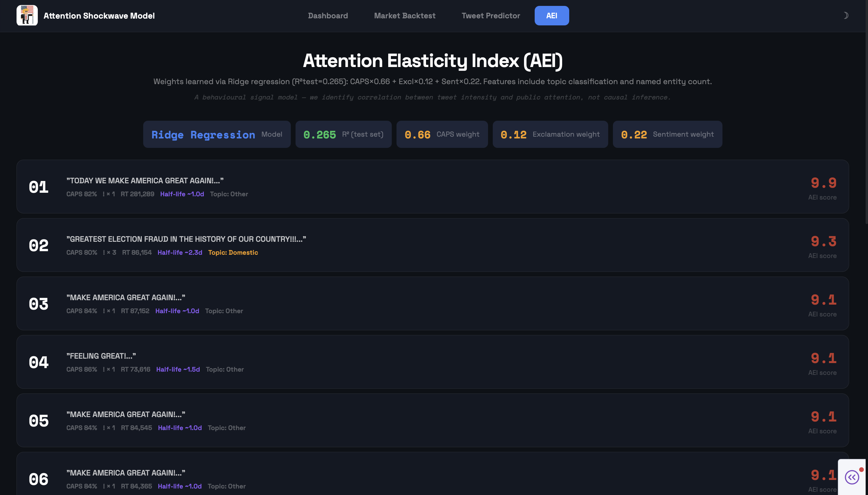Open the FEELING GREAT tweet row

point(101,356)
